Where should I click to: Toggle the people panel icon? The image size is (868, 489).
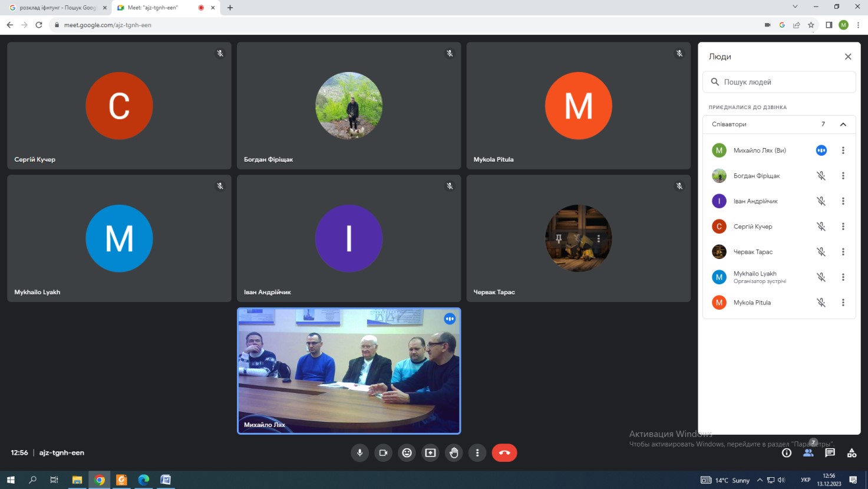tap(808, 452)
